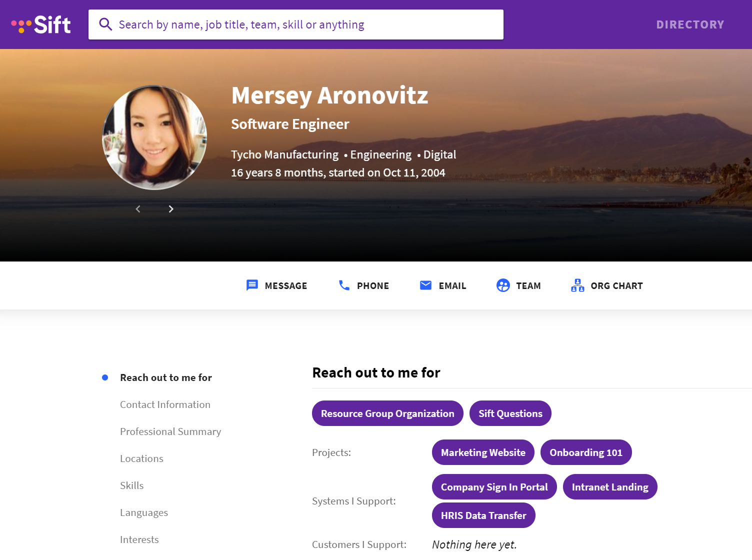Click Mersey Aronovitz's profile photo
The height and width of the screenshot is (560, 752).
point(154,137)
